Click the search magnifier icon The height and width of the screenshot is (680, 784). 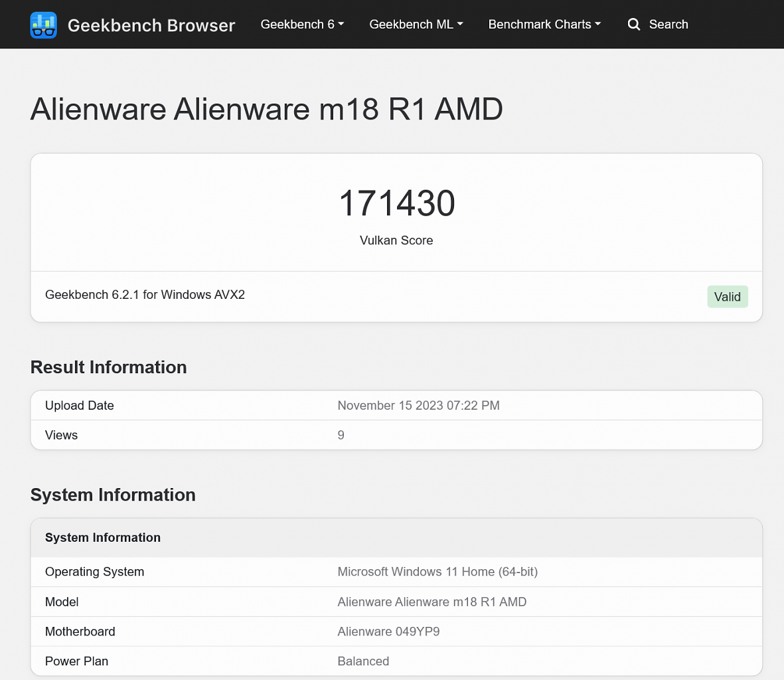633,25
